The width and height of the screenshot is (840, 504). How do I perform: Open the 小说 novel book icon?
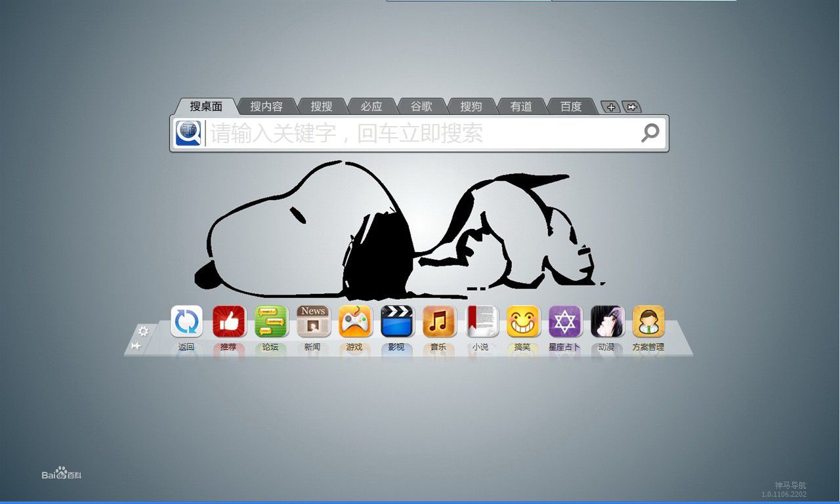[481, 322]
